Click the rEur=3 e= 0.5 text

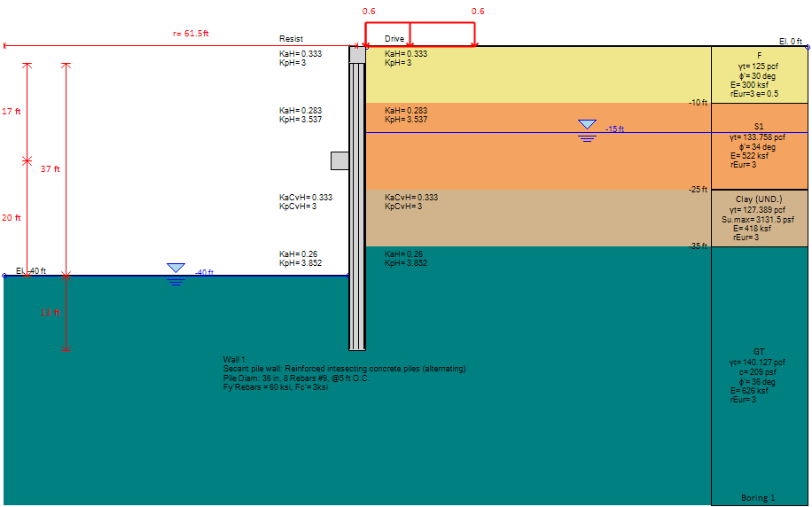tap(754, 94)
